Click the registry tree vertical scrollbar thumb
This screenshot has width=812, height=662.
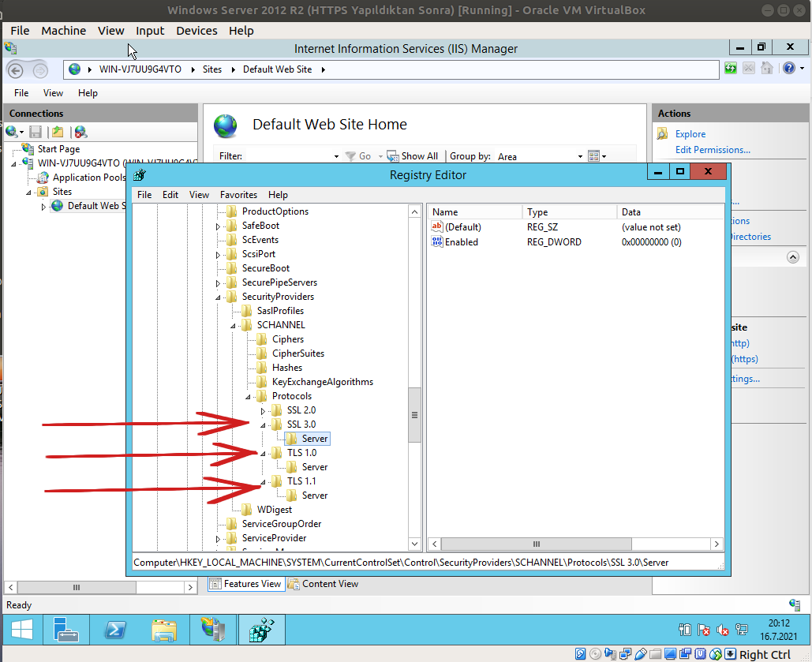(x=414, y=415)
